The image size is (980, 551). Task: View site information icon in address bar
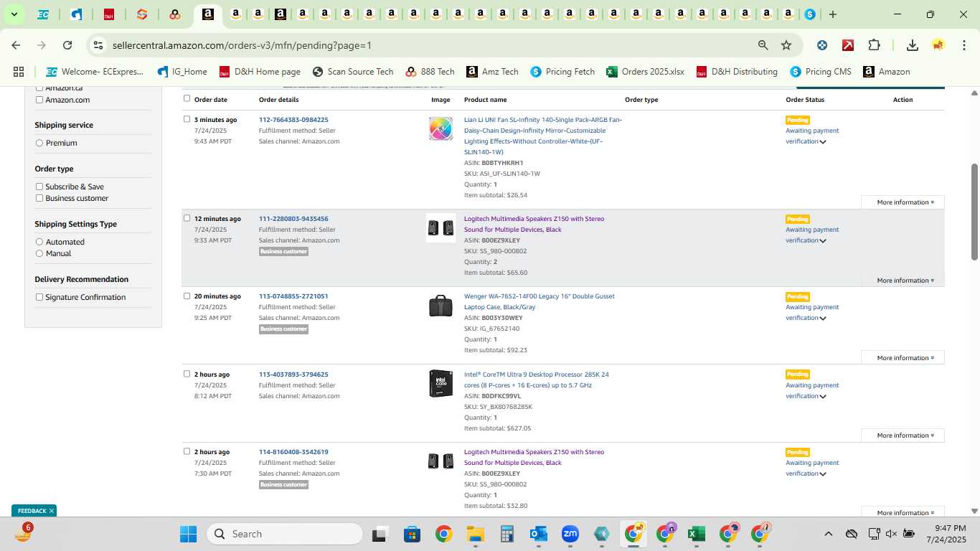[98, 45]
